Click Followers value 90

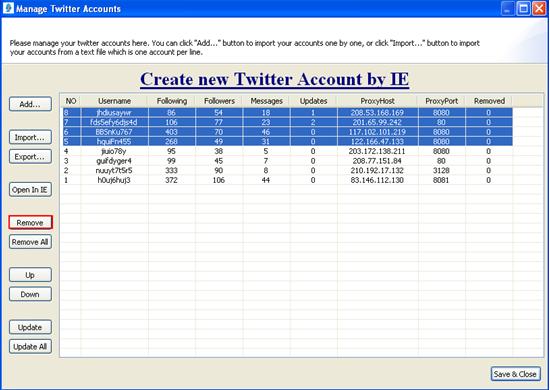[219, 170]
